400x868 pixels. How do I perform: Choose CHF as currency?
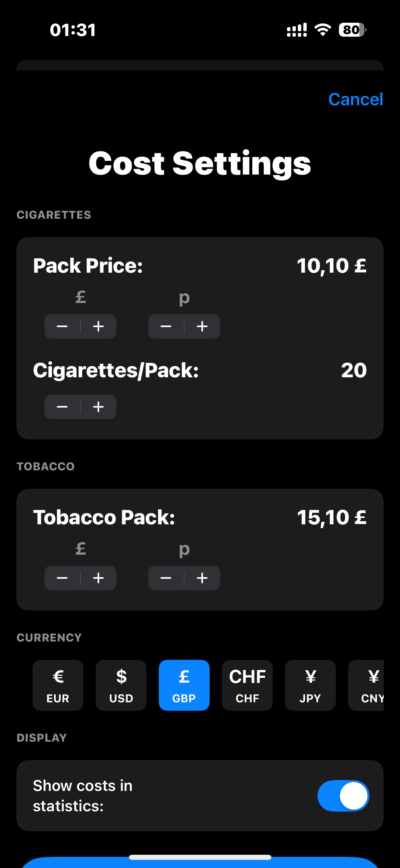pos(247,685)
